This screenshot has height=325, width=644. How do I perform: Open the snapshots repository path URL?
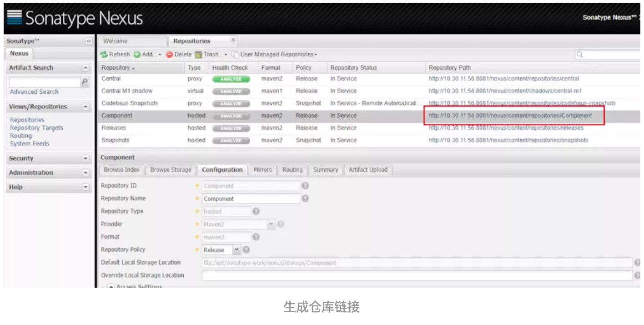508,140
